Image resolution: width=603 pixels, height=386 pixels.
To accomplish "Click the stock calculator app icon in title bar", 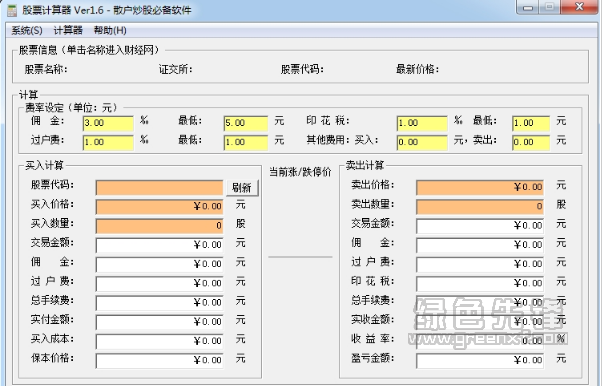I will point(12,10).
